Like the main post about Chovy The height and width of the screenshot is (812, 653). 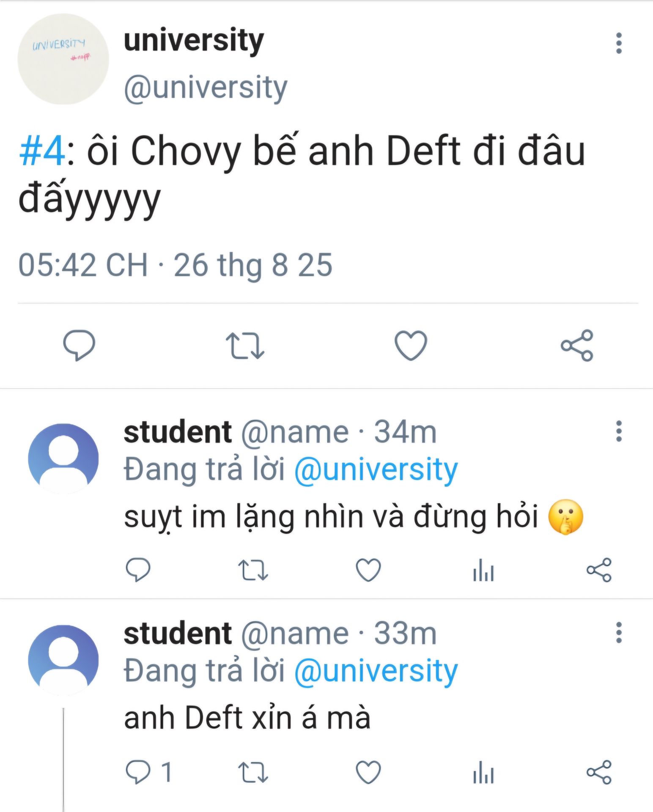[411, 345]
